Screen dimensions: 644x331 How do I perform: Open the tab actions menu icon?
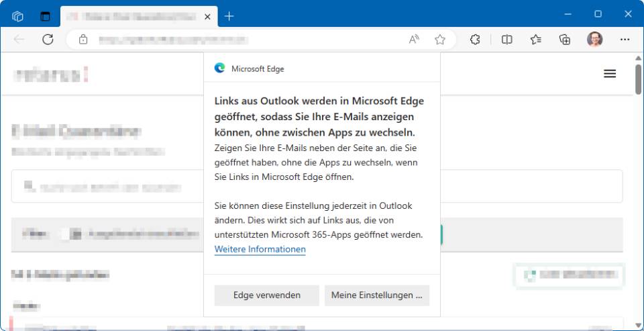pyautogui.click(x=45, y=16)
